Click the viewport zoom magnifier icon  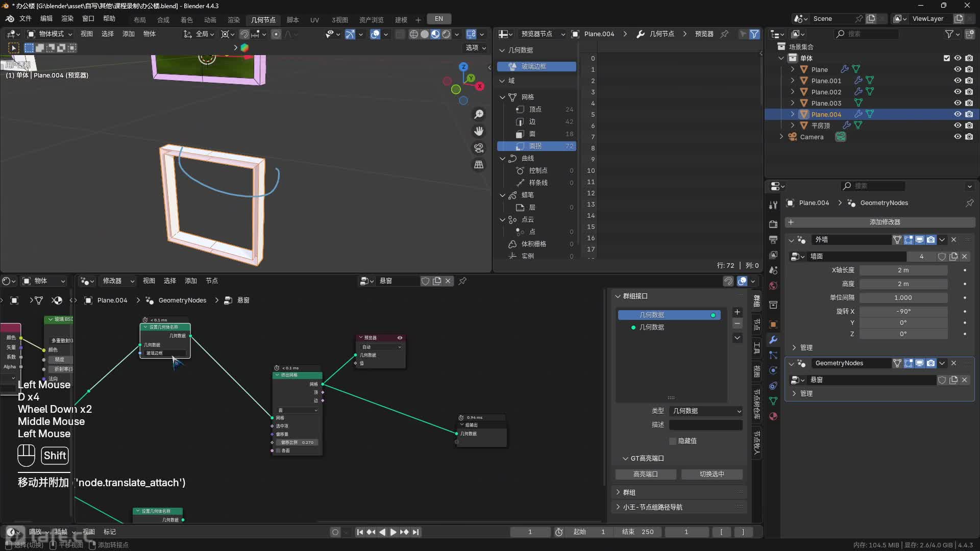point(479,114)
